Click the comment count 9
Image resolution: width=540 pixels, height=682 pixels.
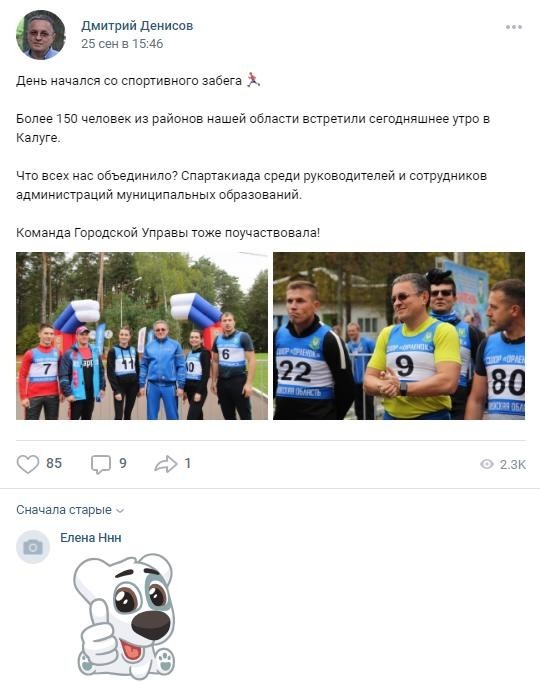[123, 464]
